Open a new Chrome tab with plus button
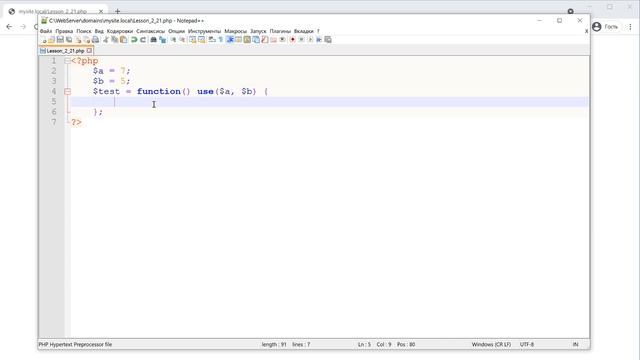Viewport: 640px width, 360px height. tap(118, 11)
